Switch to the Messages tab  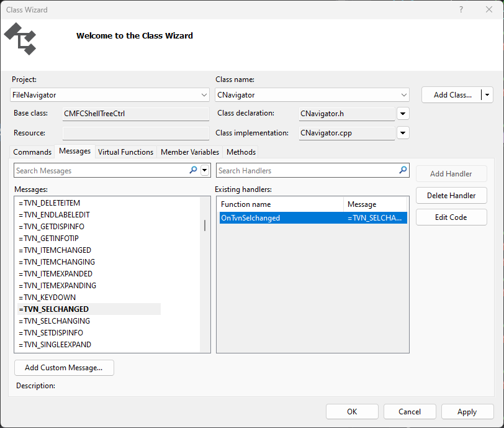coord(75,151)
